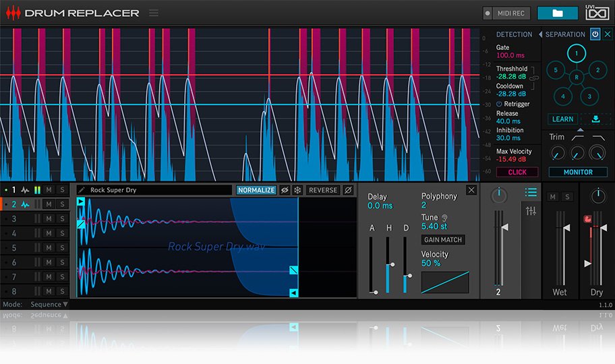The height and width of the screenshot is (364, 615).
Task: Click the snowflake freeze icon
Action: coord(297,190)
